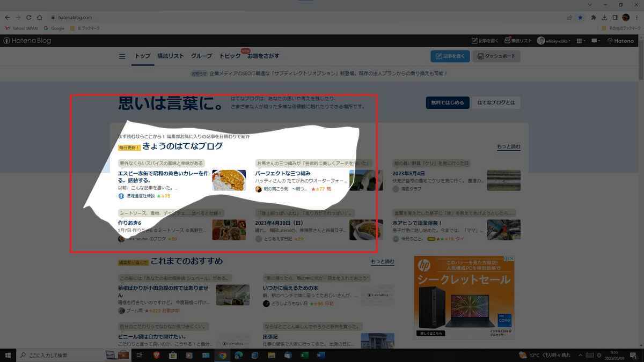Switch to Chrome on the taskbar
Screen dimensions: 644x362
click(x=222, y=355)
